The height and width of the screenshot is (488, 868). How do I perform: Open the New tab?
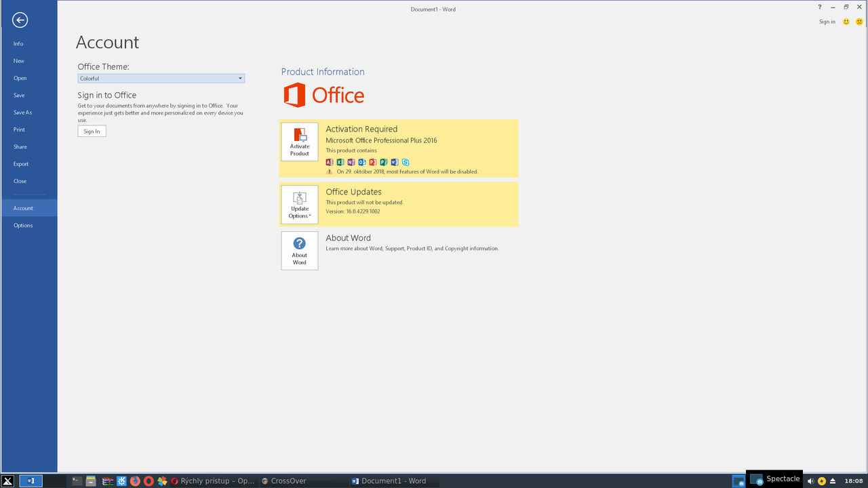pos(28,61)
